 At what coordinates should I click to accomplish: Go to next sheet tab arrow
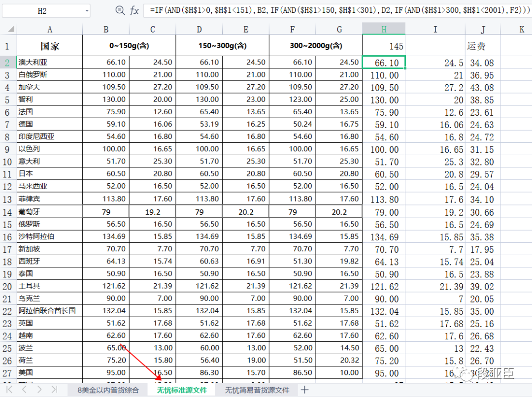39,390
